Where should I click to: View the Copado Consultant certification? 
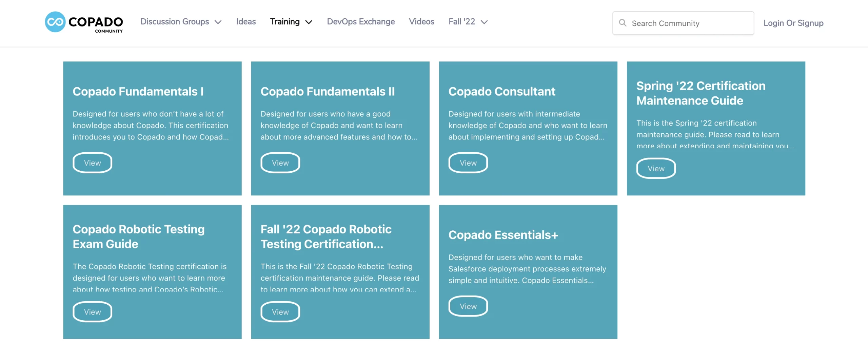tap(468, 163)
